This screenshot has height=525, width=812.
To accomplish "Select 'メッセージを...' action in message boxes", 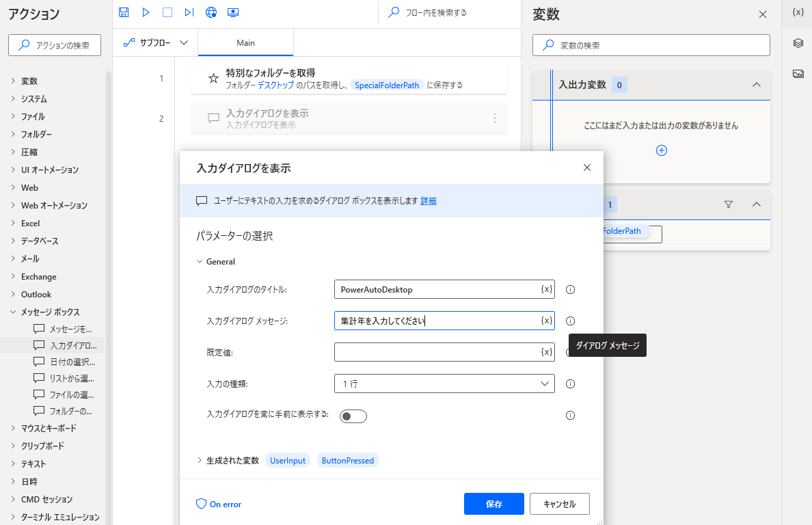I will click(63, 329).
